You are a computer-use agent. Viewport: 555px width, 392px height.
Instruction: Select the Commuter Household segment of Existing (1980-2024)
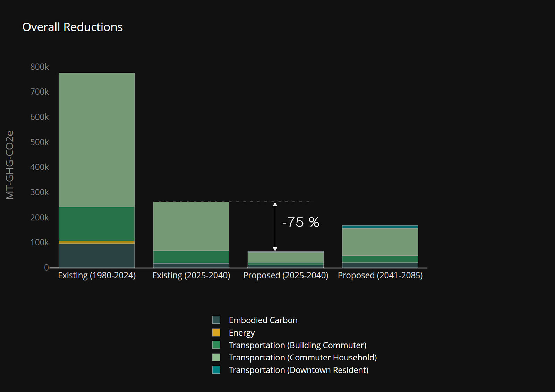(96, 140)
